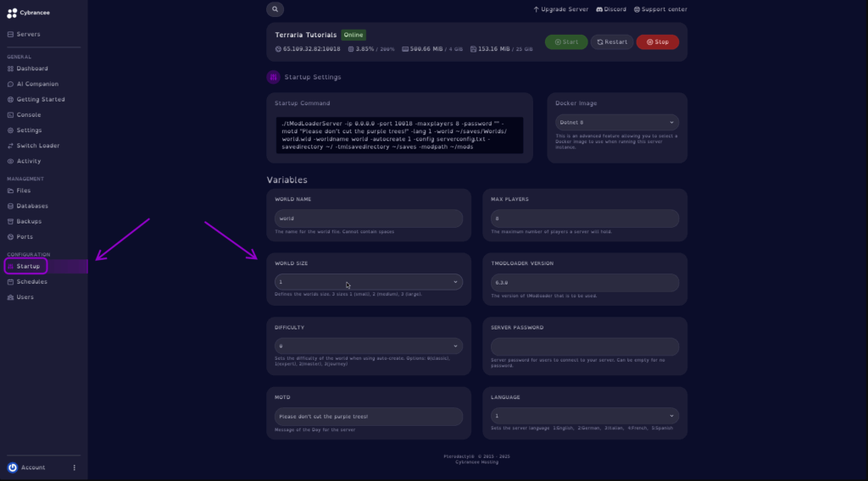868x481 pixels.
Task: Open the Backups menu item
Action: (x=29, y=222)
